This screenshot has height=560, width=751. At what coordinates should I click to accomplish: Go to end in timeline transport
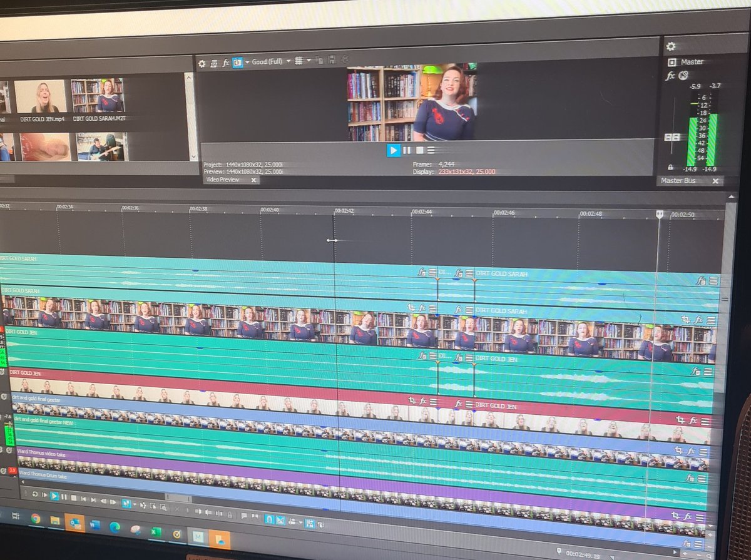click(93, 499)
